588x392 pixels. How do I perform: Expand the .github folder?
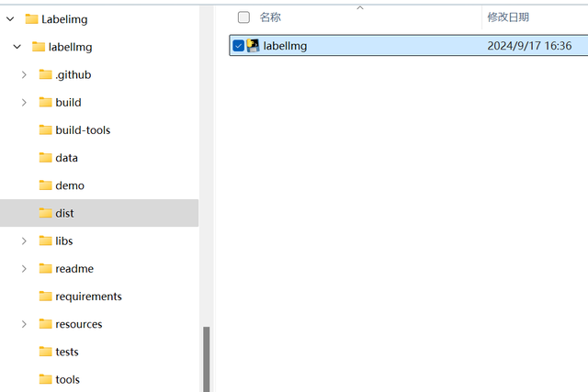(24, 74)
